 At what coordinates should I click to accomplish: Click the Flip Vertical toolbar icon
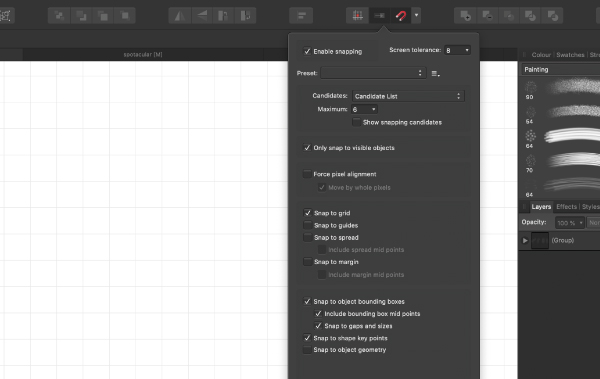[x=202, y=16]
